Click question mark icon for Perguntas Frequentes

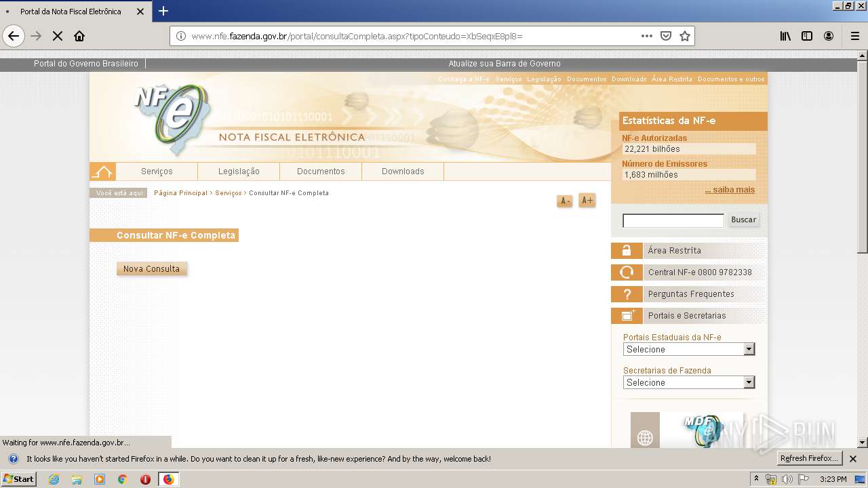(627, 294)
